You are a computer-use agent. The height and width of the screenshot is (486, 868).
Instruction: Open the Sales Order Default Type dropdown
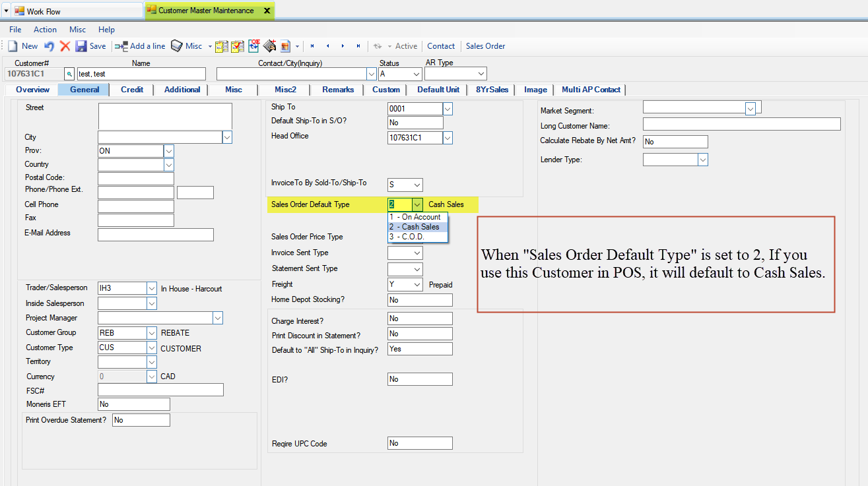pyautogui.click(x=417, y=204)
